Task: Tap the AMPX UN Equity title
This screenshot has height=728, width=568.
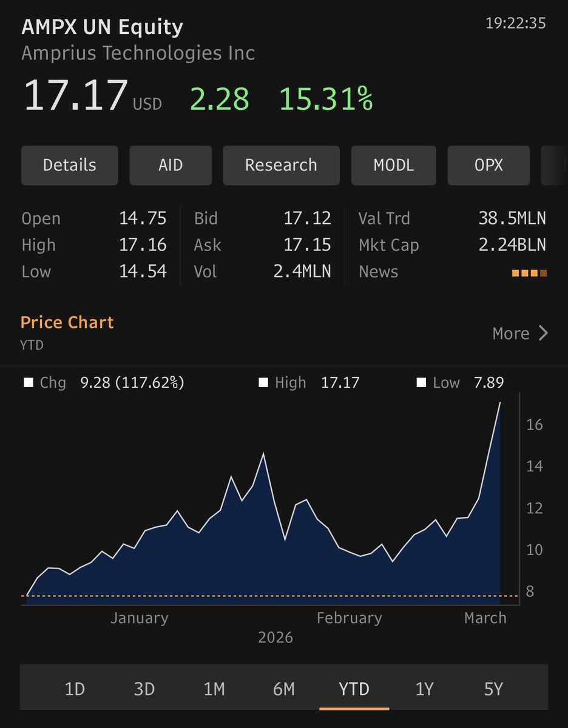Action: tap(102, 27)
